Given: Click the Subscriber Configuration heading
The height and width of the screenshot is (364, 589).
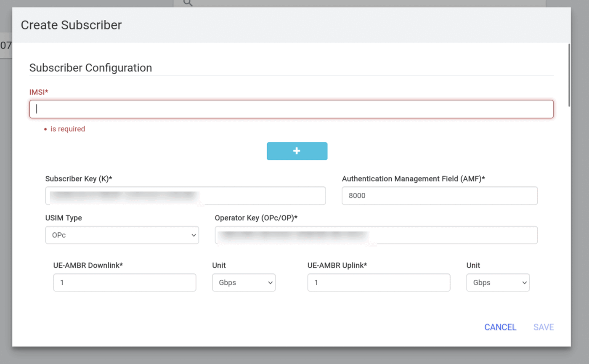Looking at the screenshot, I should (x=90, y=68).
